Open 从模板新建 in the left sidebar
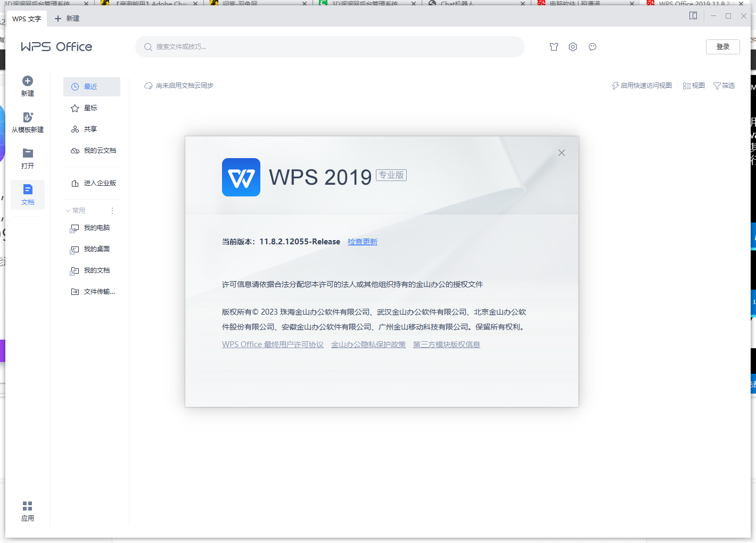The image size is (756, 543). 28,122
